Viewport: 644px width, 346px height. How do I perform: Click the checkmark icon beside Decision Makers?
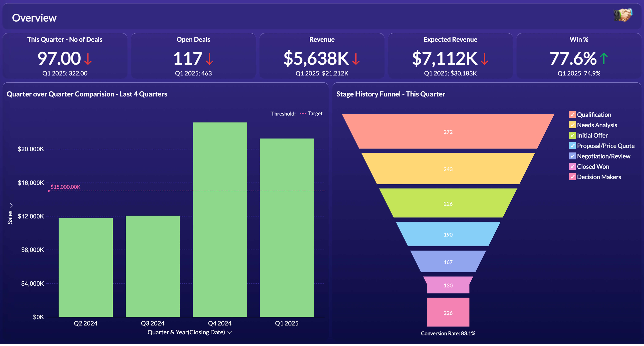pyautogui.click(x=572, y=177)
